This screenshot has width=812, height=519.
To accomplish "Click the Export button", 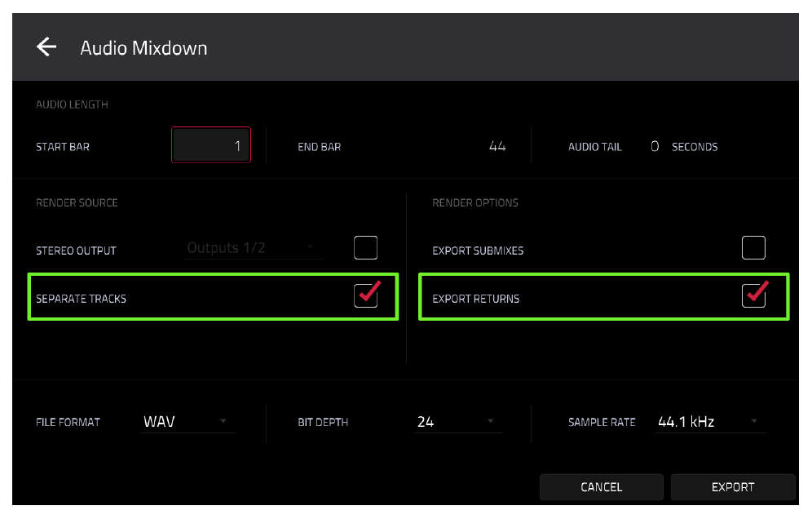I will pos(733,487).
